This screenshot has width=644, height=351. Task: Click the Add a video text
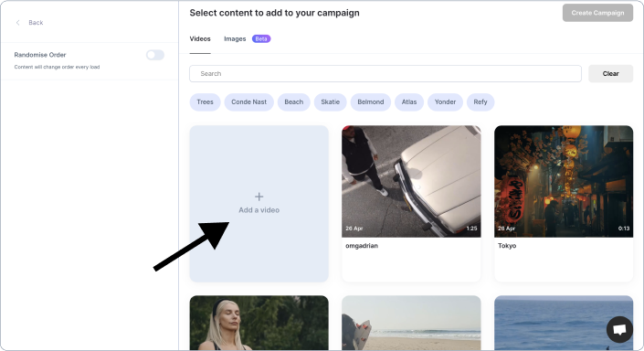pos(259,210)
